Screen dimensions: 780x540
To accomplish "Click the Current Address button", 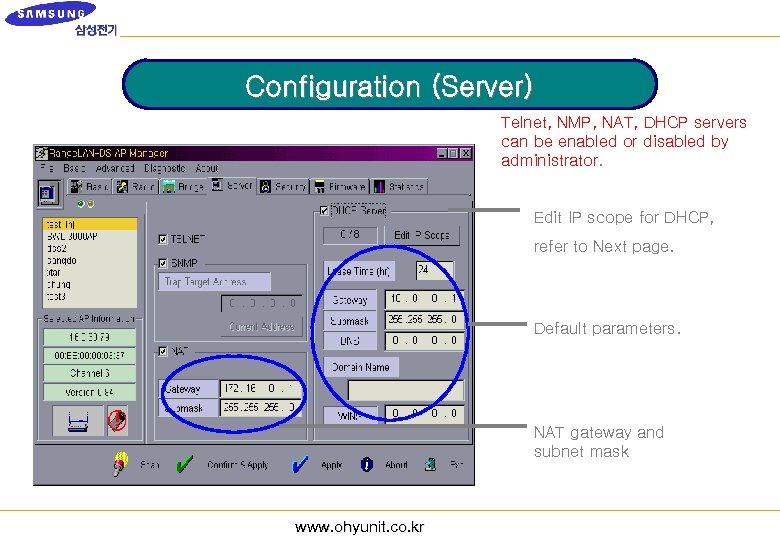I will pos(262,327).
